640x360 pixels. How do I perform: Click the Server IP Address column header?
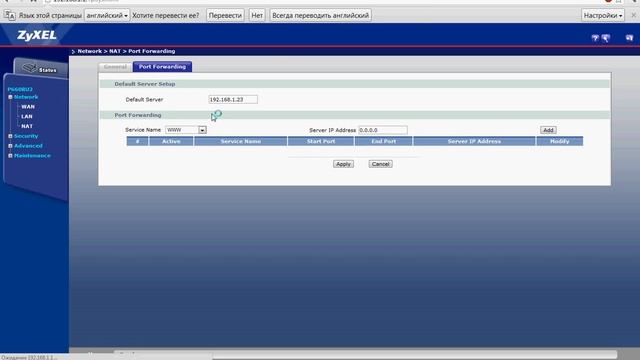474,141
